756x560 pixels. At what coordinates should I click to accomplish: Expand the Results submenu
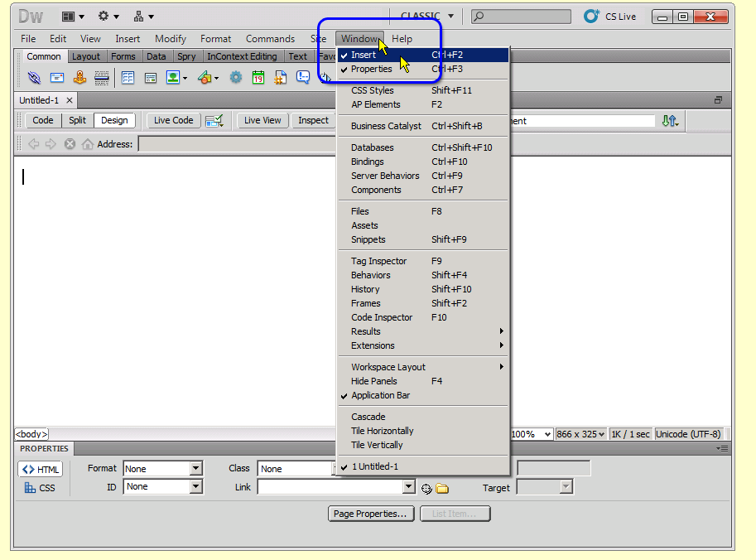423,331
